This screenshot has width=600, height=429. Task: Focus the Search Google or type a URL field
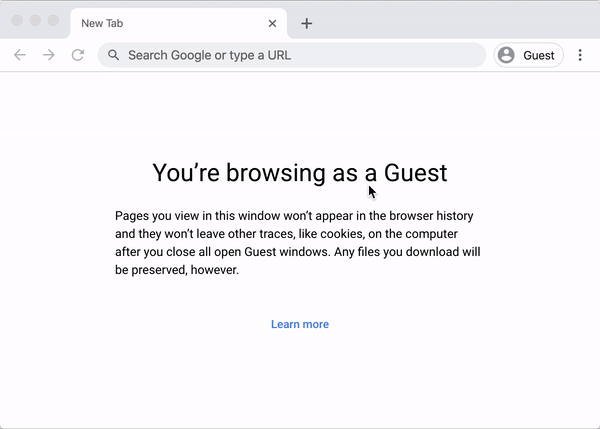coord(292,55)
